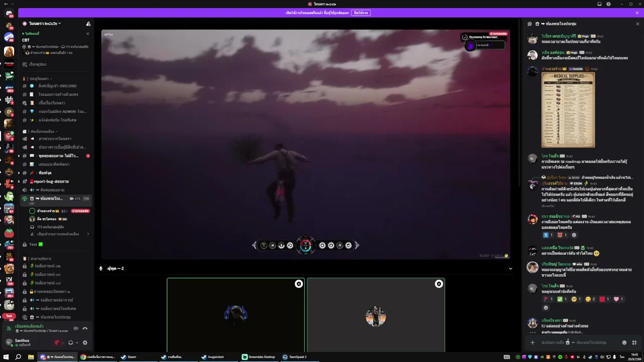This screenshot has width=644, height=362.
Task: Expand the เชิญเข้าร่วมการแชทด้วยเสียง arrow
Action: coord(88,234)
